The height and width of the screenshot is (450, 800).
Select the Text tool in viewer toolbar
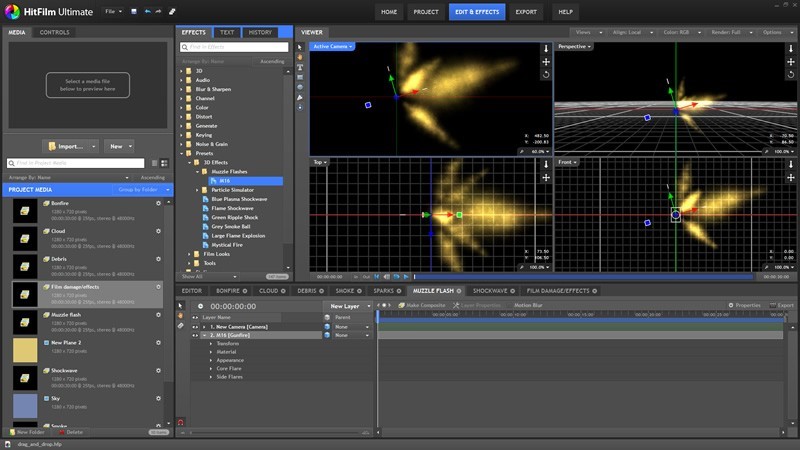(x=301, y=68)
